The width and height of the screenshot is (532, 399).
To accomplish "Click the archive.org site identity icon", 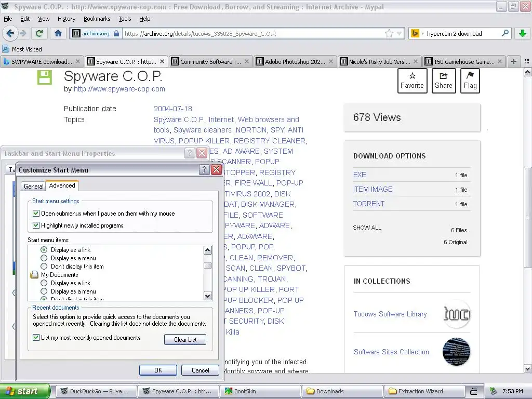I will coord(76,33).
